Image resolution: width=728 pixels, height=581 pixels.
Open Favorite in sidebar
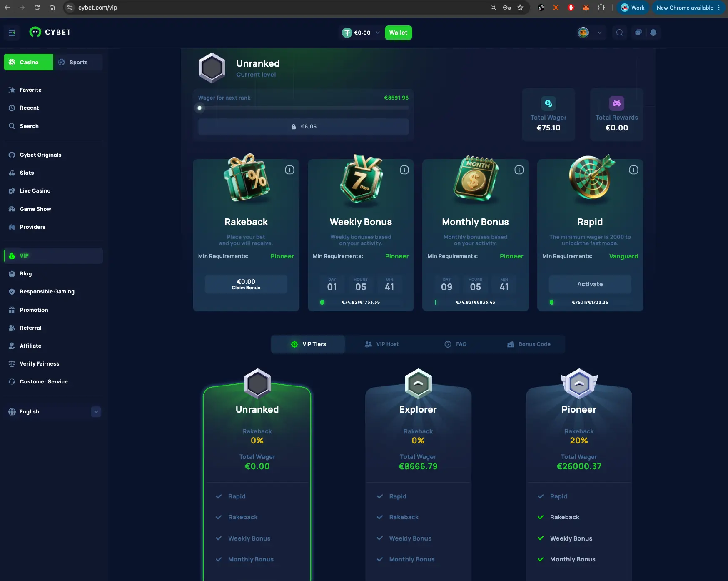[53, 90]
